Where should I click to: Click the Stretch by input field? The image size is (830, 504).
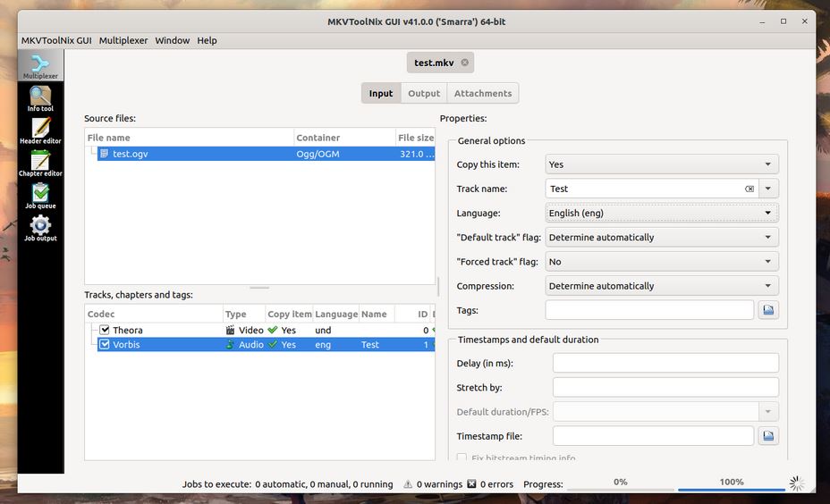[665, 388]
